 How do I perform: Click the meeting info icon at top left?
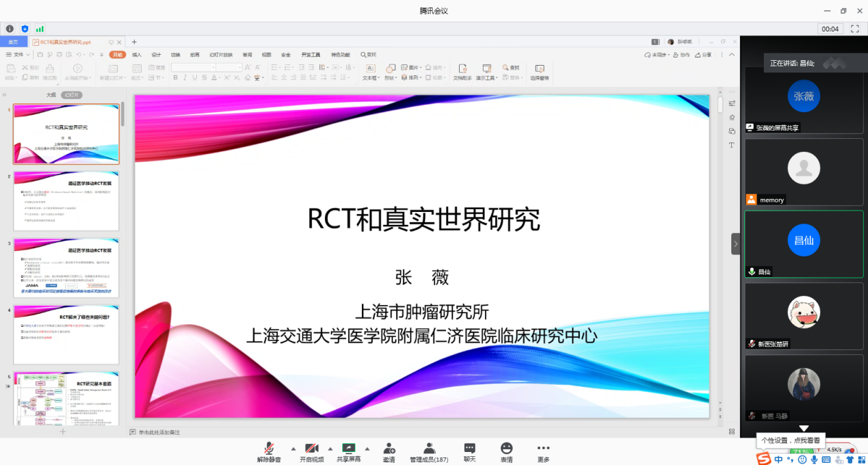click(10, 29)
